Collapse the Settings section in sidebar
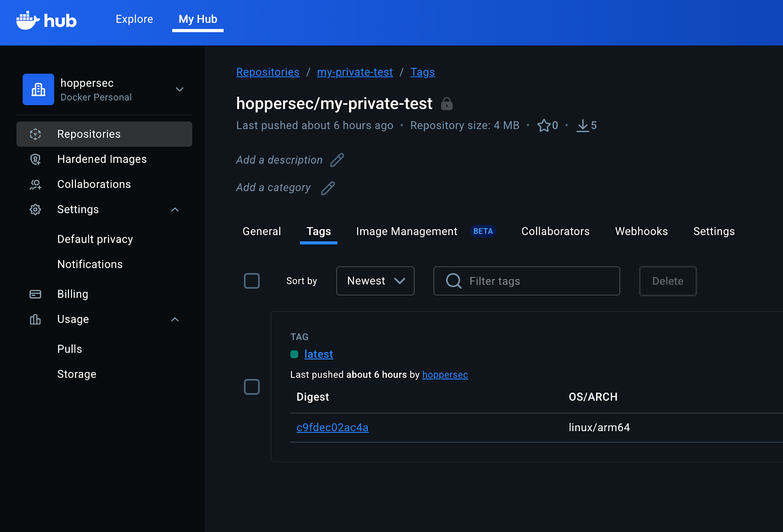The height and width of the screenshot is (532, 783). [x=175, y=209]
